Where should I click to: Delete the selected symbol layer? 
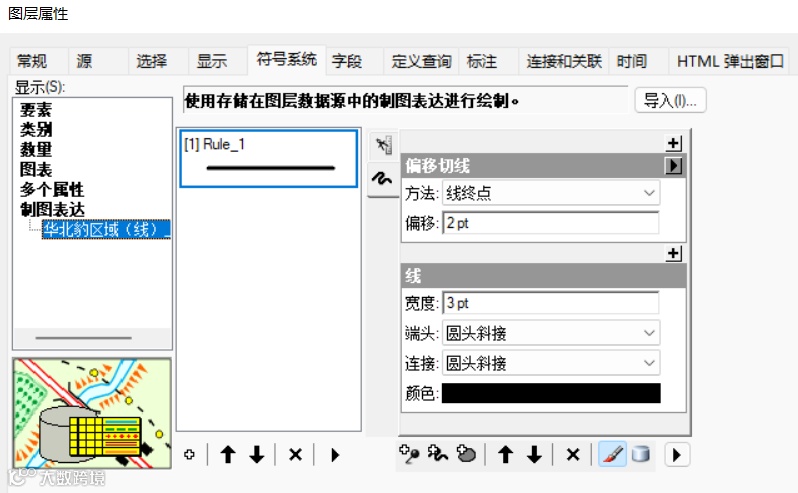[573, 454]
